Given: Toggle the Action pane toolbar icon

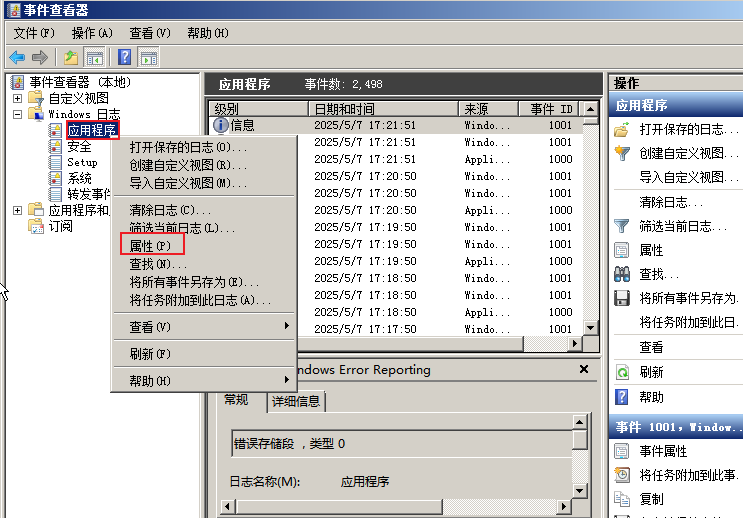Looking at the screenshot, I should point(149,58).
